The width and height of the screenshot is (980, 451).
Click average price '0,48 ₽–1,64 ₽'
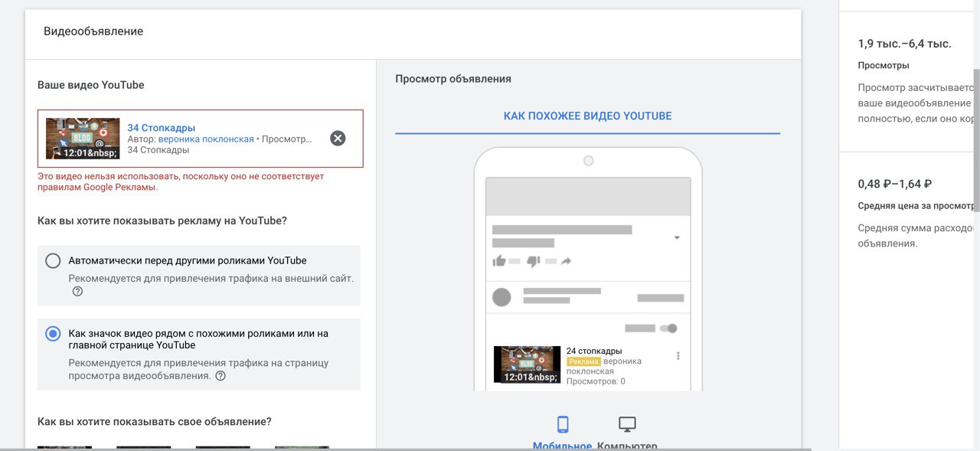[x=895, y=184]
